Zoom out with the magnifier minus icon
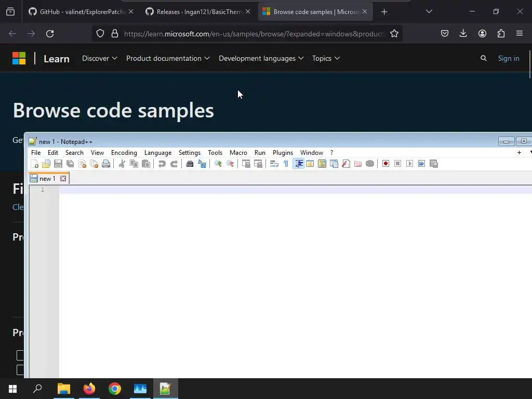 [x=230, y=164]
